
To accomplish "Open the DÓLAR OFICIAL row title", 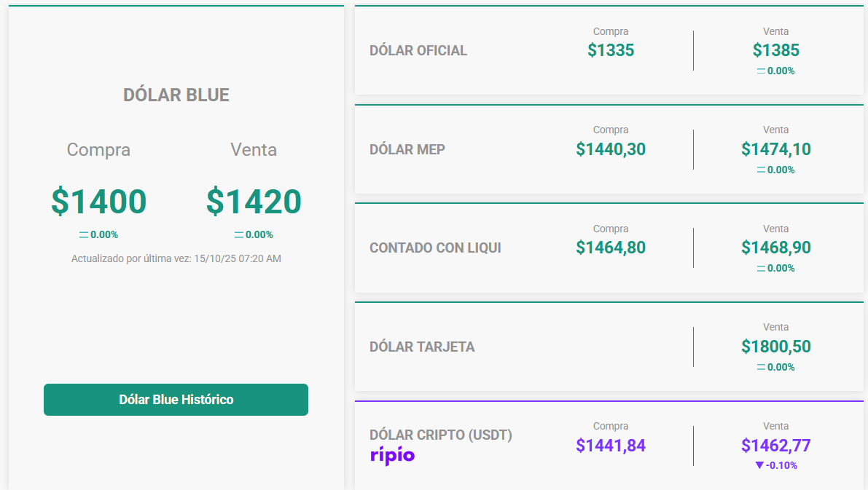I will [418, 51].
